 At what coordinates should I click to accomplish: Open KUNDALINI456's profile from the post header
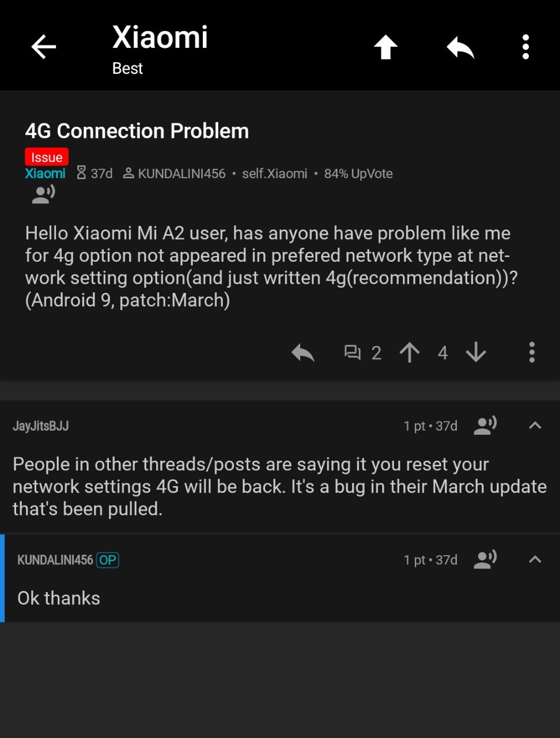181,174
